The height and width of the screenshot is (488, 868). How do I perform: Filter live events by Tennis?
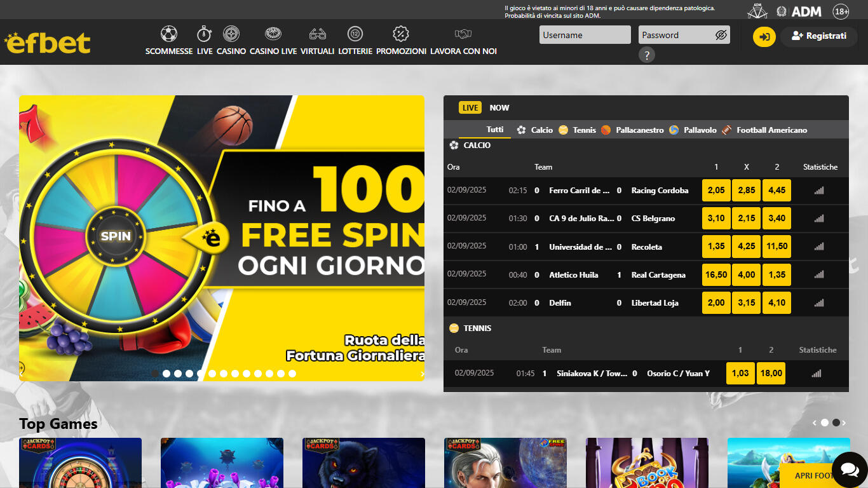(x=578, y=130)
